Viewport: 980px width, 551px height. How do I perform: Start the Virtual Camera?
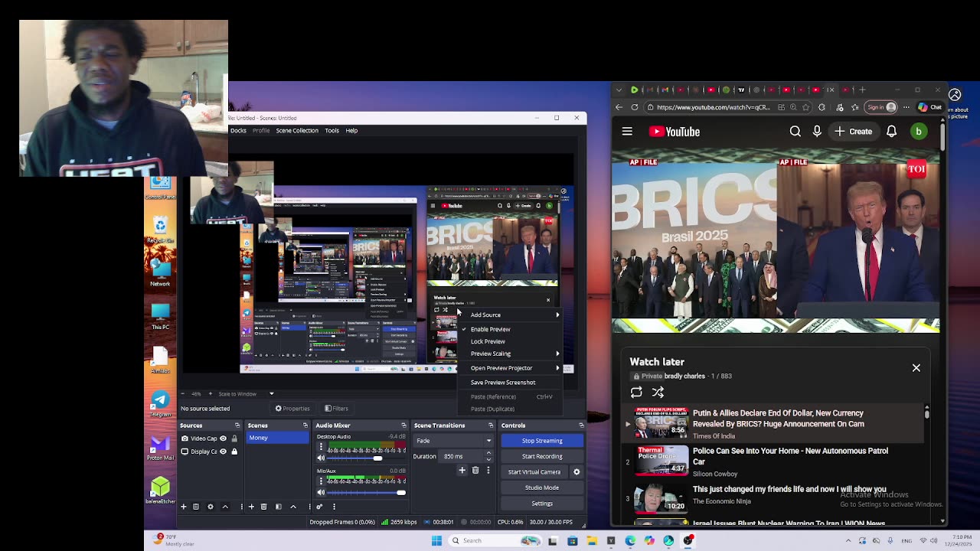tap(534, 472)
